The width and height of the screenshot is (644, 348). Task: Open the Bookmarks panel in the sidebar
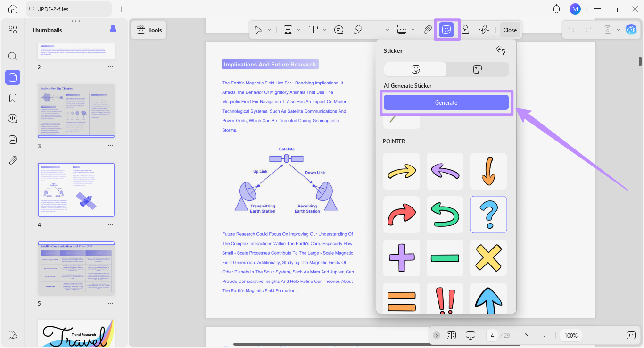[x=13, y=98]
